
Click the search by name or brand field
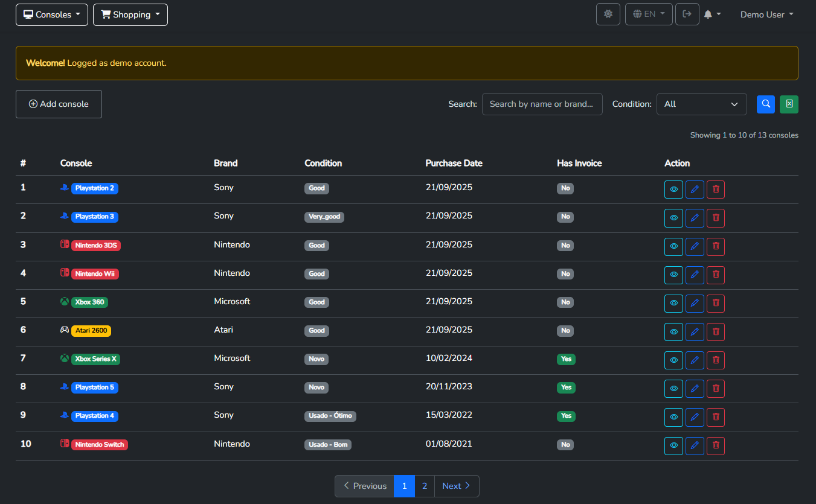[x=542, y=104]
